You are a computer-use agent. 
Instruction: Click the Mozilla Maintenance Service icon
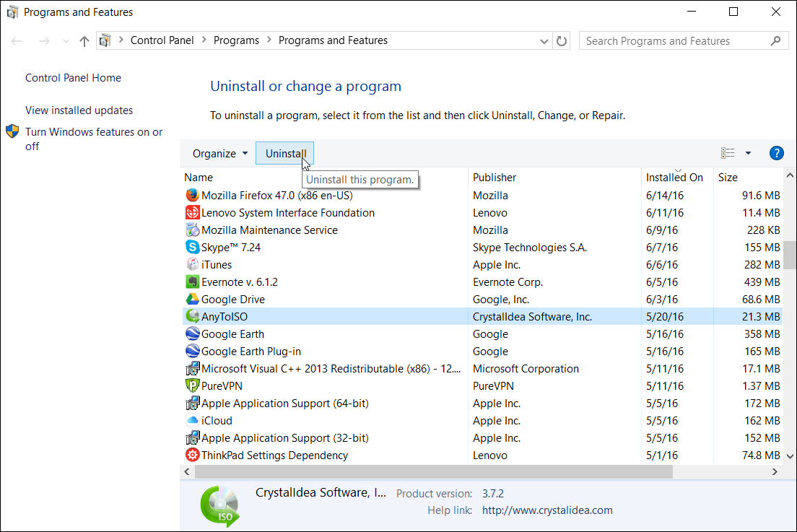click(192, 230)
